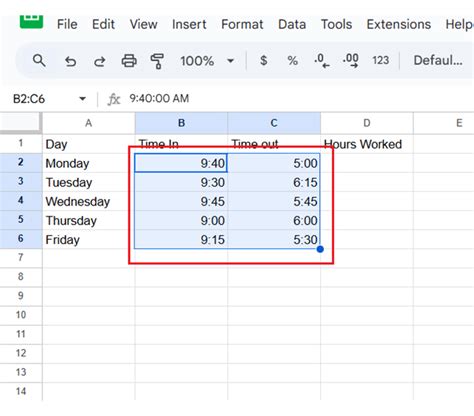Open the Extensions menu
Screen dimensions: 474x416
coord(399,24)
